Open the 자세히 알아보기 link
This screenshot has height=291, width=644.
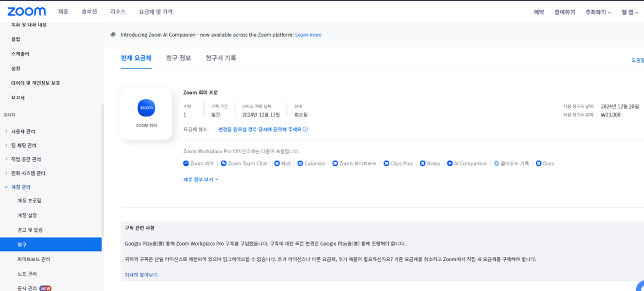pyautogui.click(x=141, y=275)
